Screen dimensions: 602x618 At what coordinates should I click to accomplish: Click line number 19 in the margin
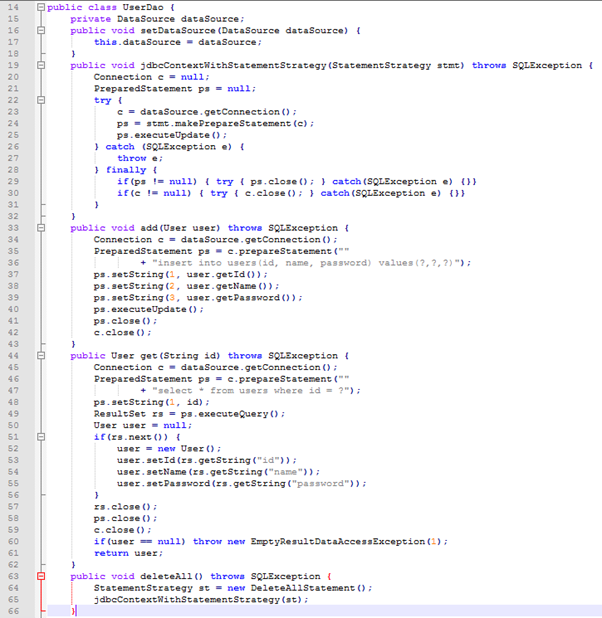[x=13, y=65]
